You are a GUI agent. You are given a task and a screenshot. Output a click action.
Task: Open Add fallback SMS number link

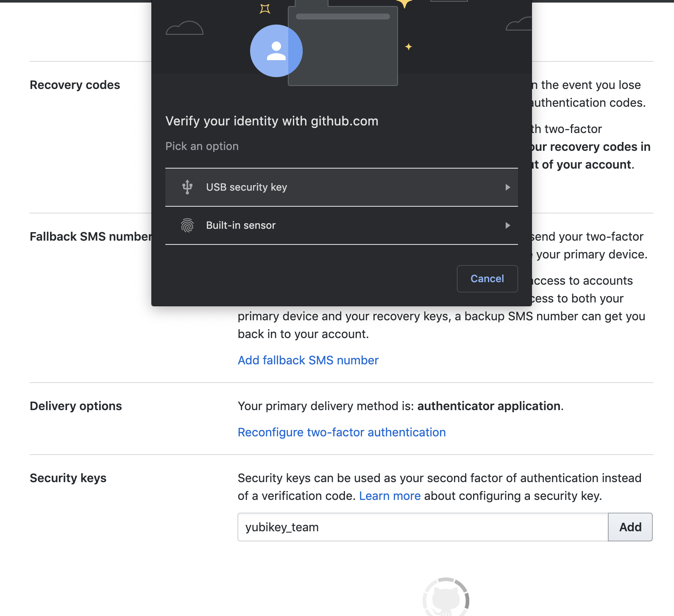[308, 360]
